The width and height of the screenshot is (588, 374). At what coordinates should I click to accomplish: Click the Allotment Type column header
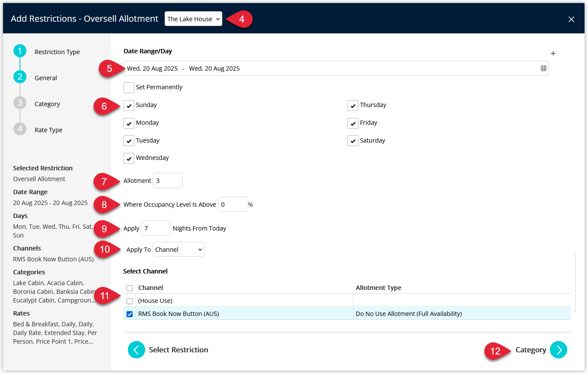click(x=378, y=288)
